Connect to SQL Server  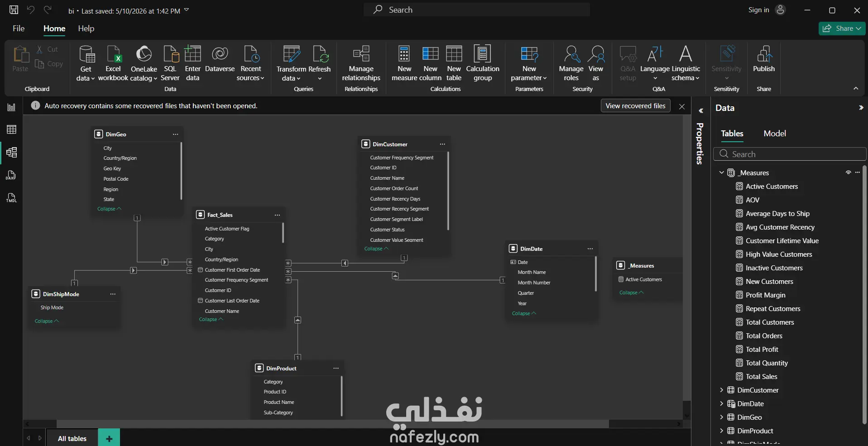170,63
